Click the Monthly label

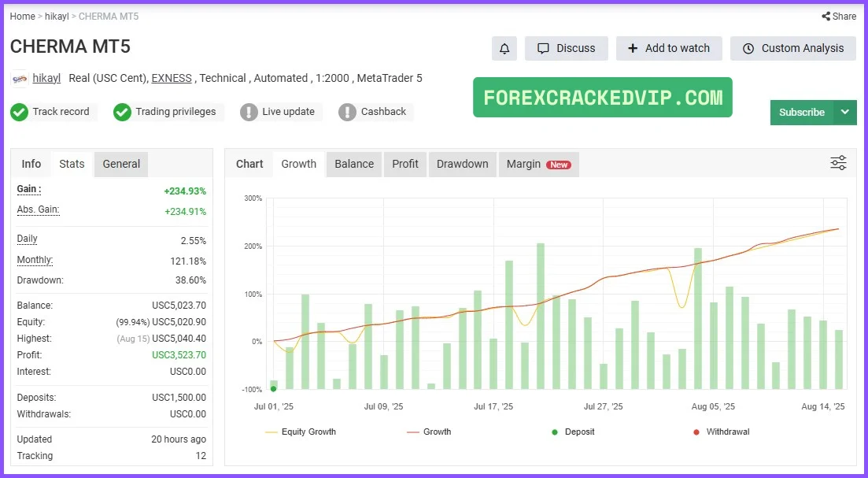(x=35, y=260)
